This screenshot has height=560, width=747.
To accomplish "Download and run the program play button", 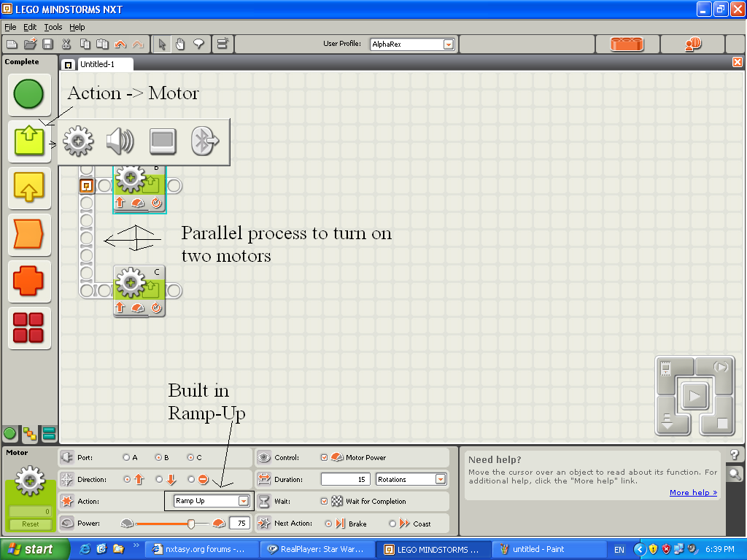I will [694, 395].
